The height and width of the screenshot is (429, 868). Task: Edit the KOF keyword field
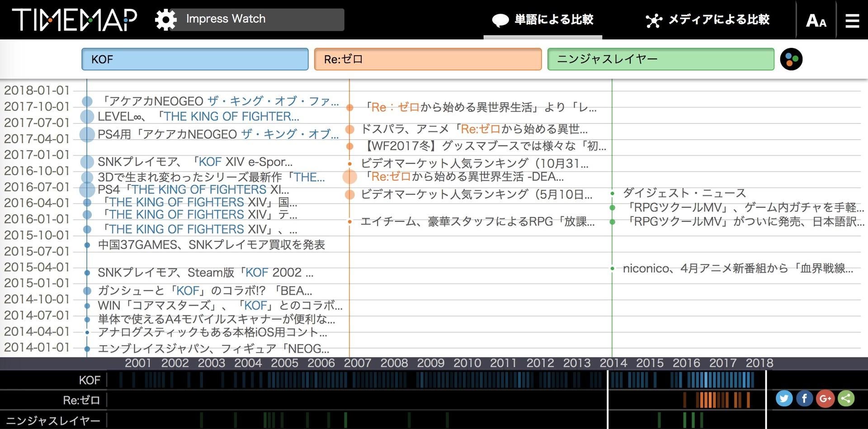(x=195, y=59)
